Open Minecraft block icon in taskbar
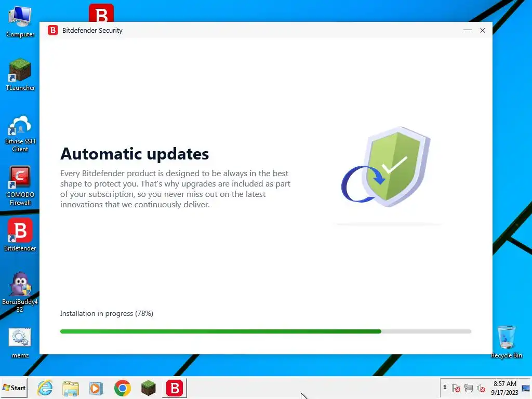The image size is (532, 399). pyautogui.click(x=148, y=388)
